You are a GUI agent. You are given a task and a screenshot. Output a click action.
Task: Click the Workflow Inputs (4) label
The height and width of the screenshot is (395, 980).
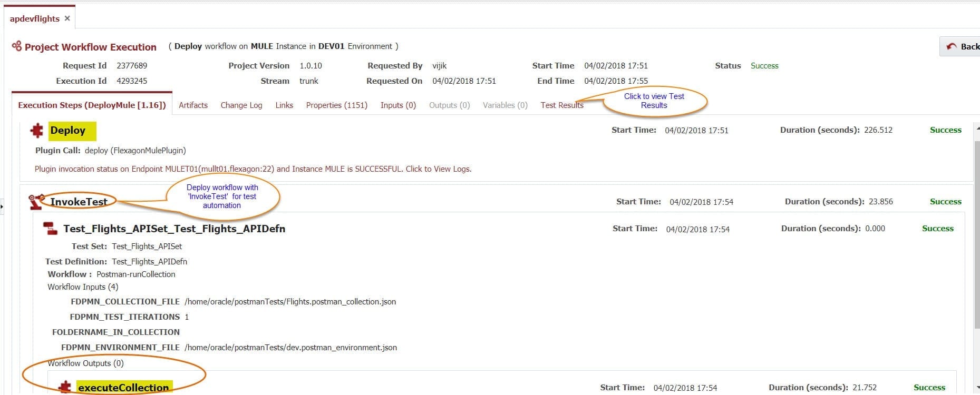(x=83, y=287)
